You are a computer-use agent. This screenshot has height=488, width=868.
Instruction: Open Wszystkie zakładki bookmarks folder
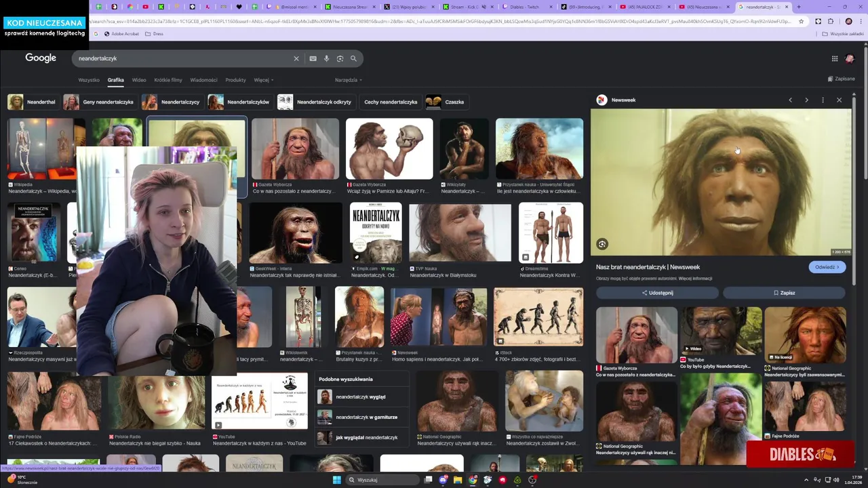click(x=843, y=33)
